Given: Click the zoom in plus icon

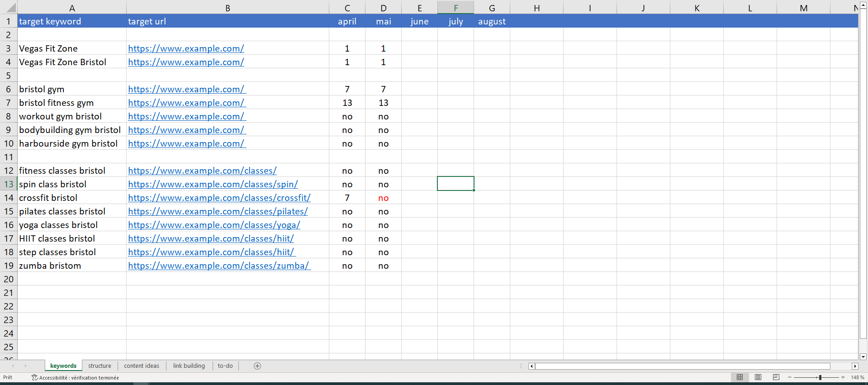Looking at the screenshot, I should click(843, 377).
